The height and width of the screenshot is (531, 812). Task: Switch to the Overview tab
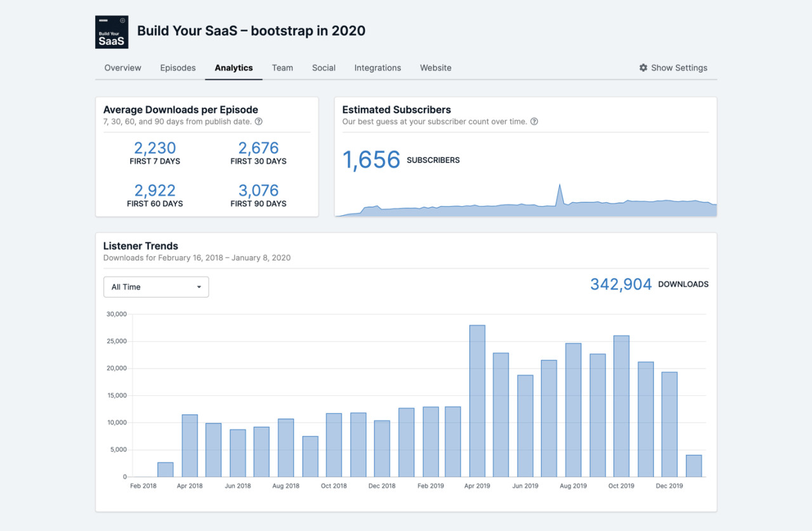[x=122, y=68]
